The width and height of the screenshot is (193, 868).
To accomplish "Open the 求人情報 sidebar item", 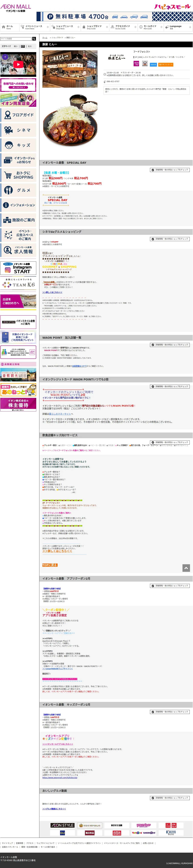I will coord(18,250).
